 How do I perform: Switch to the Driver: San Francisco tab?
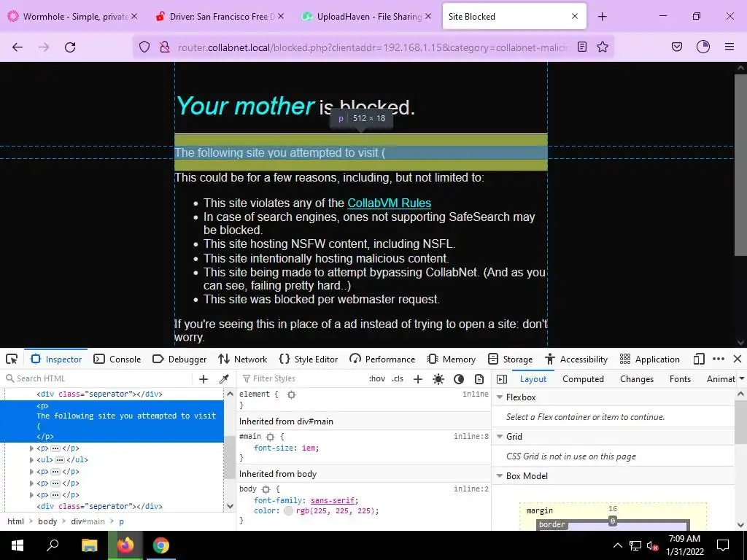[x=220, y=17]
